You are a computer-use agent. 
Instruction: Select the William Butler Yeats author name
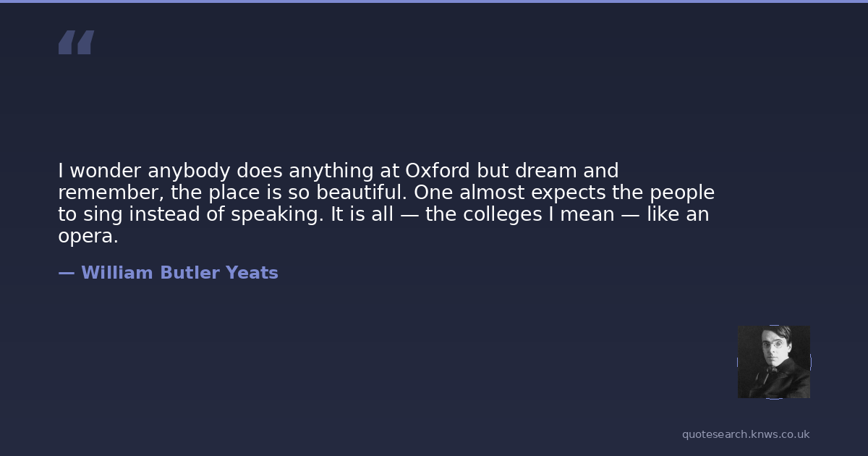(x=179, y=273)
